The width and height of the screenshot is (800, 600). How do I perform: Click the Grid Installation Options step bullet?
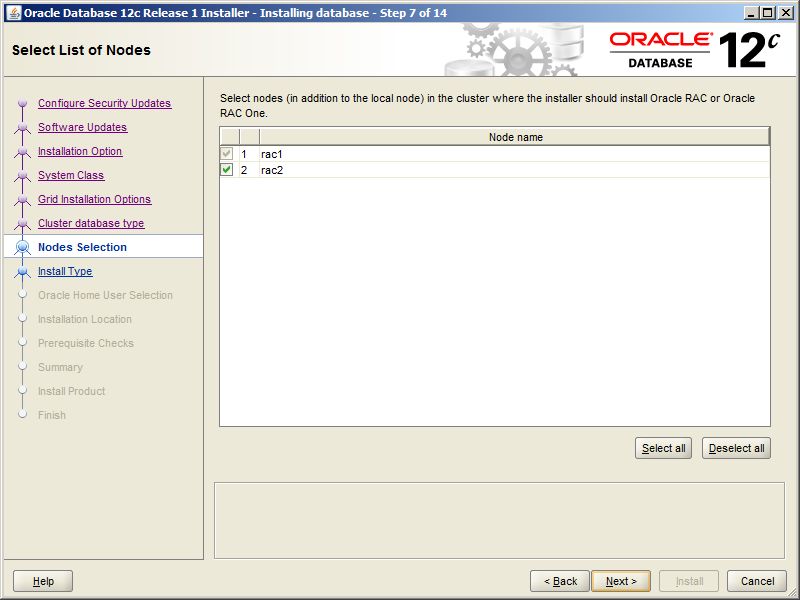click(x=22, y=199)
